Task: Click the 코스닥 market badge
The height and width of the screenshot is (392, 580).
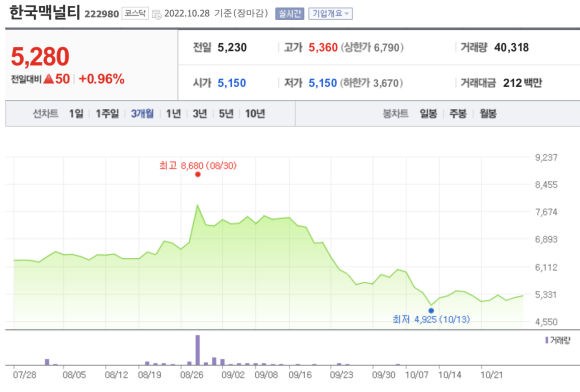Action: (135, 14)
